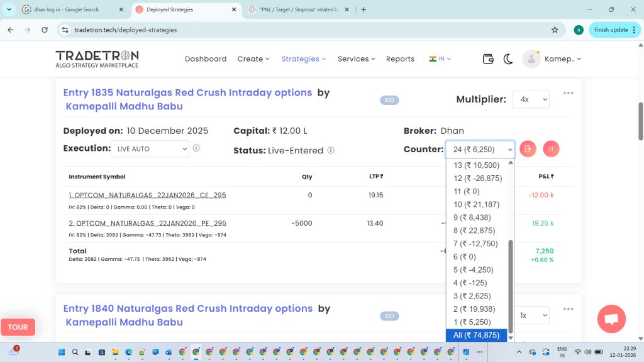
Task: Open OPTCOM NATURALGAS 22JAN2026 CE 295 link
Action: (x=147, y=195)
